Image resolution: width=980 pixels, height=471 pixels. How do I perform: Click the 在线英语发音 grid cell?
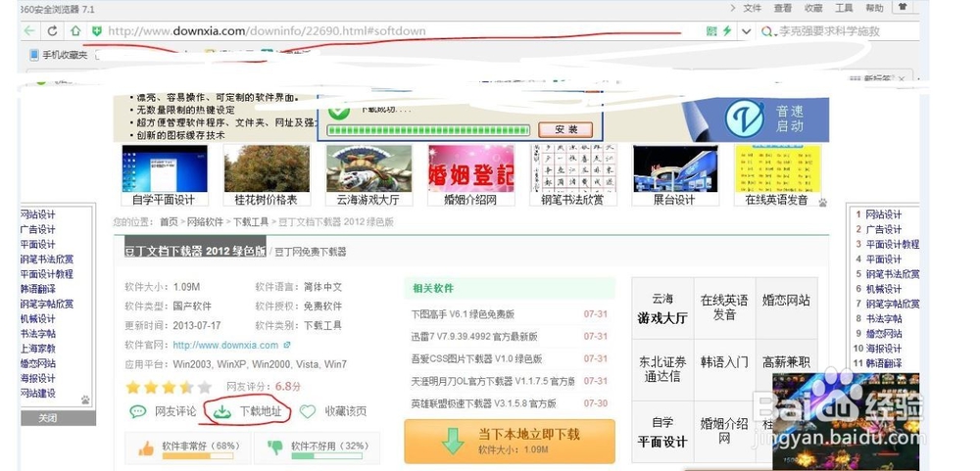[724, 307]
